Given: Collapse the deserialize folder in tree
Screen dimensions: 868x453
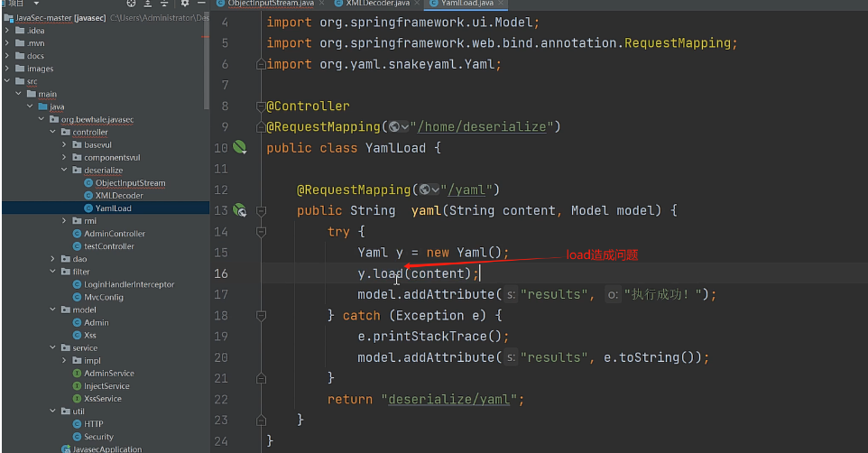Looking at the screenshot, I should coord(65,170).
